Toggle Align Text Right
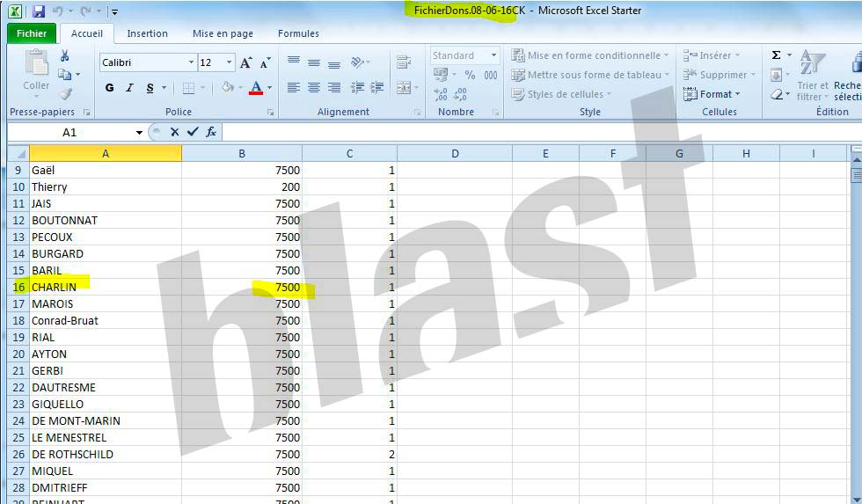The width and height of the screenshot is (862, 504). tap(334, 87)
